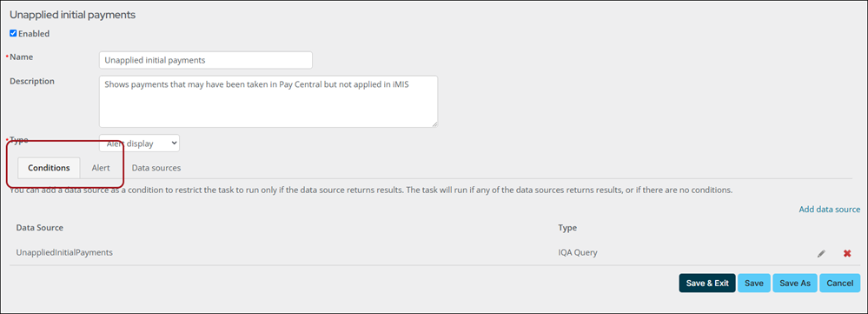Click the Type column header in the table
Viewport: 868px width, 314px height.
(567, 228)
